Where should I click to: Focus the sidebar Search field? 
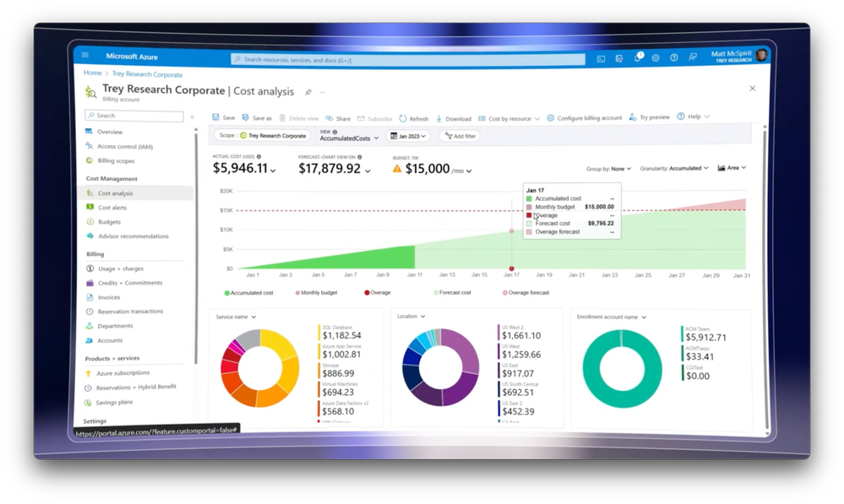click(134, 116)
